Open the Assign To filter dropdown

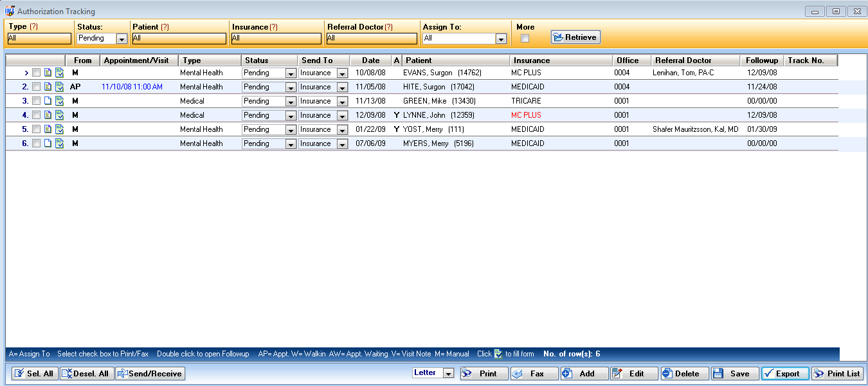(x=501, y=39)
